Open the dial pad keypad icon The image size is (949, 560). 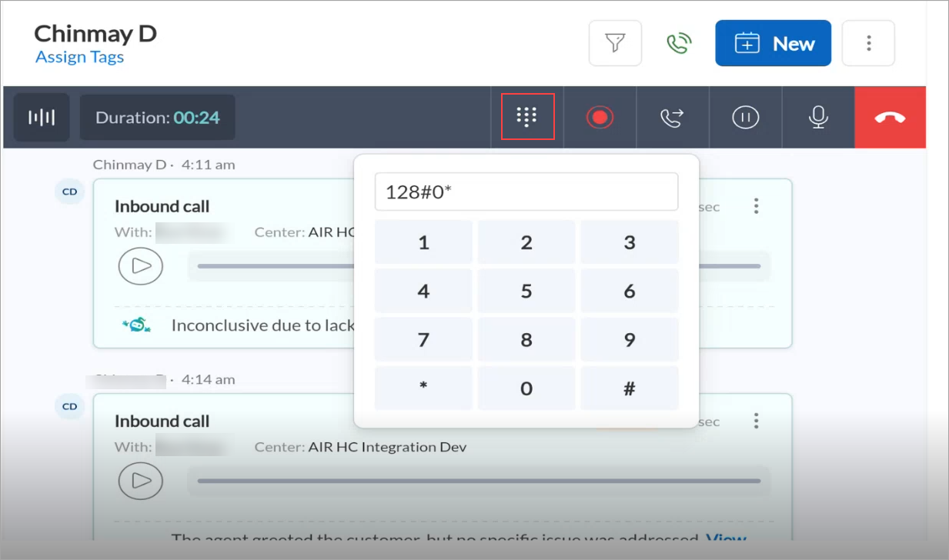tap(527, 117)
